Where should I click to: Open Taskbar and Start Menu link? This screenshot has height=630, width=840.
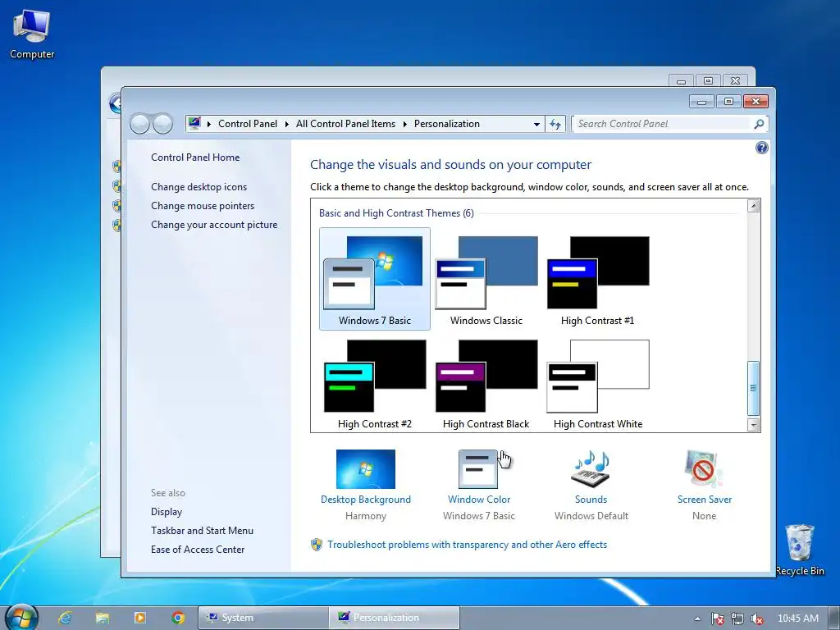202,531
